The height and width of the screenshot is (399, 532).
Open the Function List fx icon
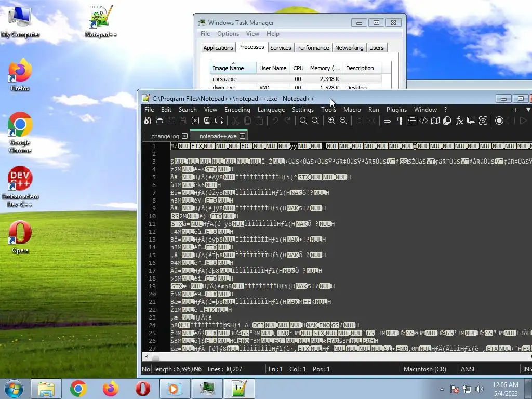pyautogui.click(x=459, y=121)
